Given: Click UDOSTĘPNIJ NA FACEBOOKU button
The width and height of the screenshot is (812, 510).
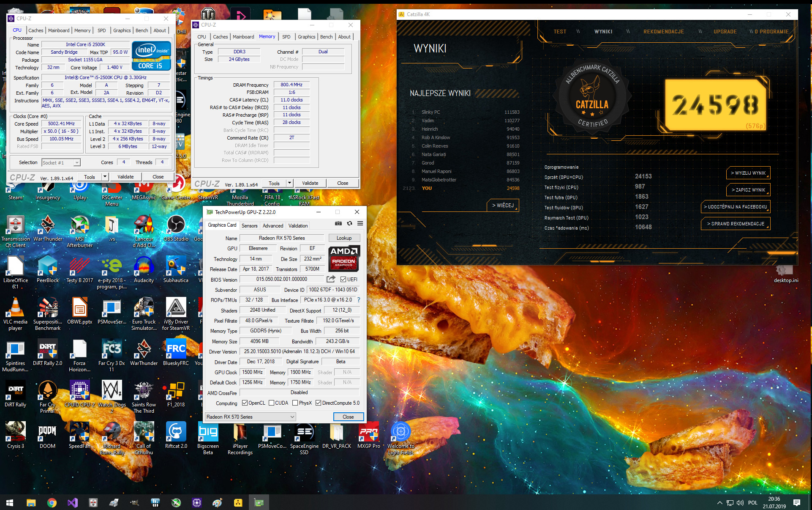Looking at the screenshot, I should click(735, 207).
